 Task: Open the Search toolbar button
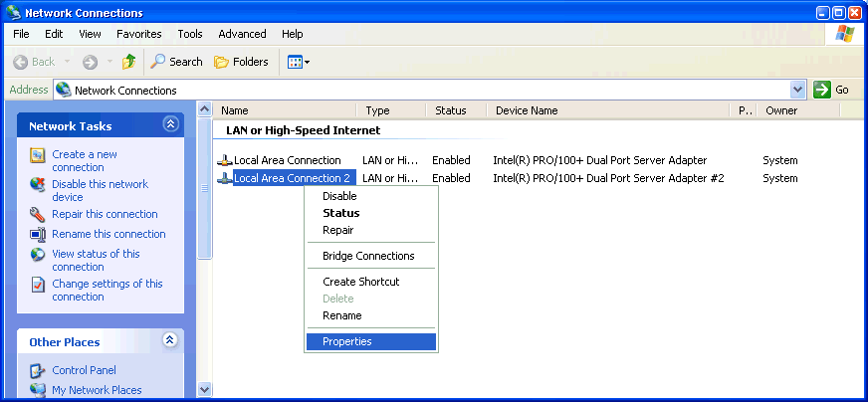coord(176,62)
